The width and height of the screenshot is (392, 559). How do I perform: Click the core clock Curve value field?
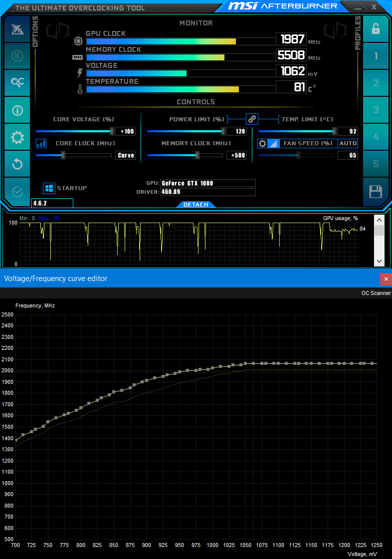126,155
